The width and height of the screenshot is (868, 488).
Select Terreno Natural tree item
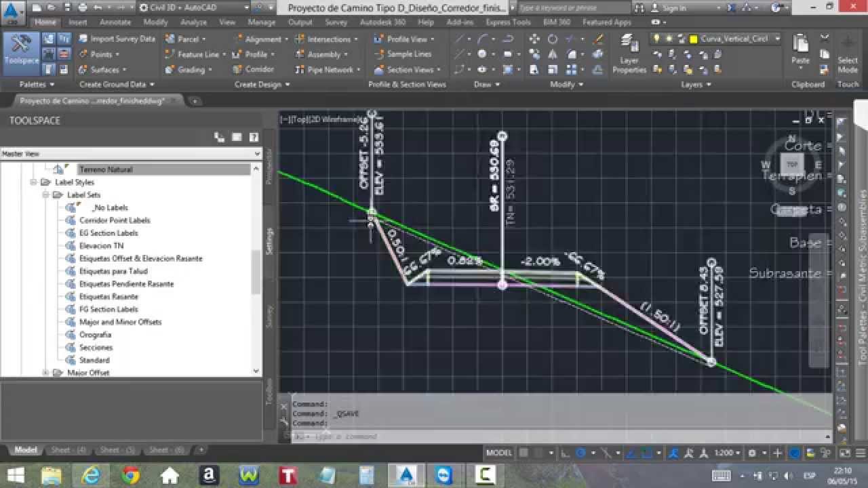(x=106, y=169)
